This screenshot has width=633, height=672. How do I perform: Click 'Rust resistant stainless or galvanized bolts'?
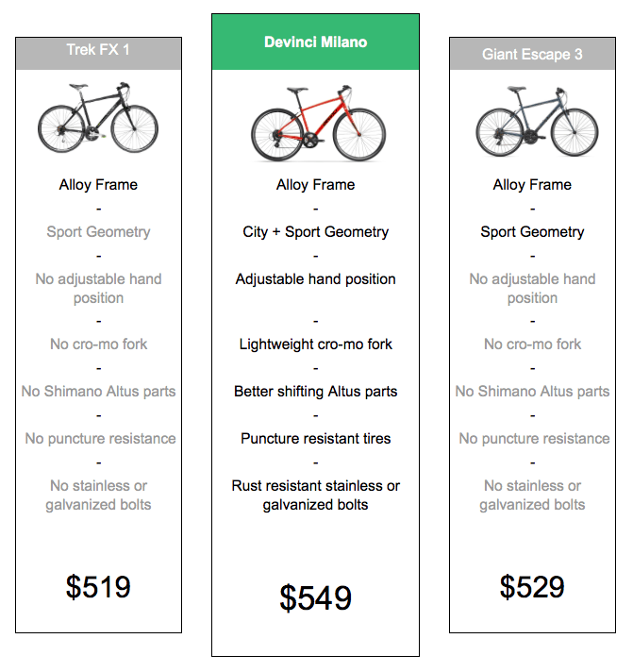(x=315, y=496)
